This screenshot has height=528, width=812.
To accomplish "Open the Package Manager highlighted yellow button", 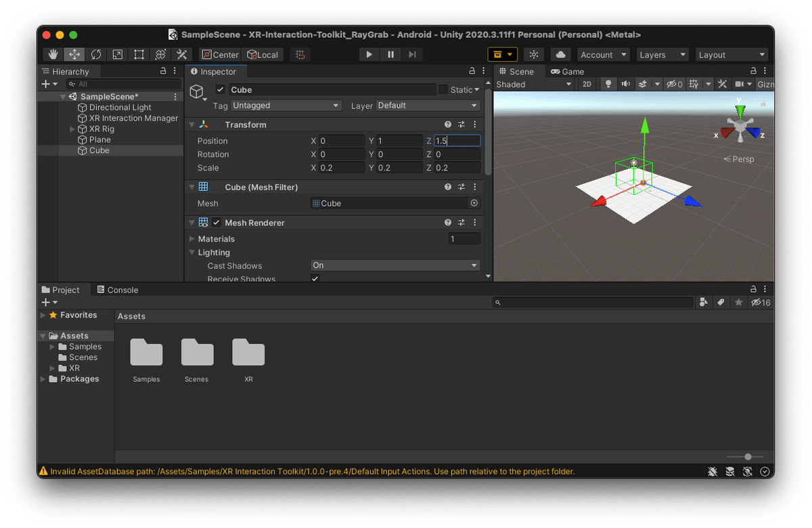I will (x=502, y=55).
